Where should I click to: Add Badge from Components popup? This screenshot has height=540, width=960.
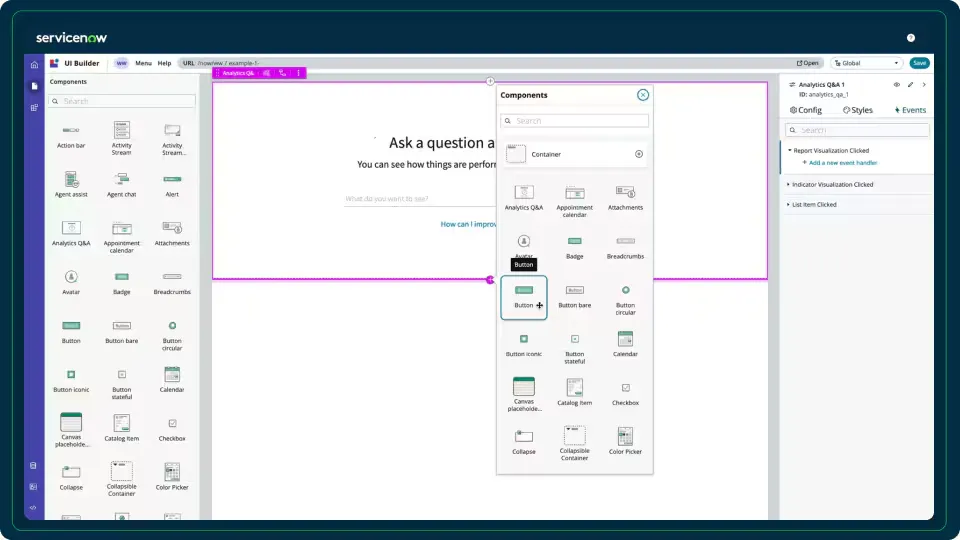click(574, 248)
